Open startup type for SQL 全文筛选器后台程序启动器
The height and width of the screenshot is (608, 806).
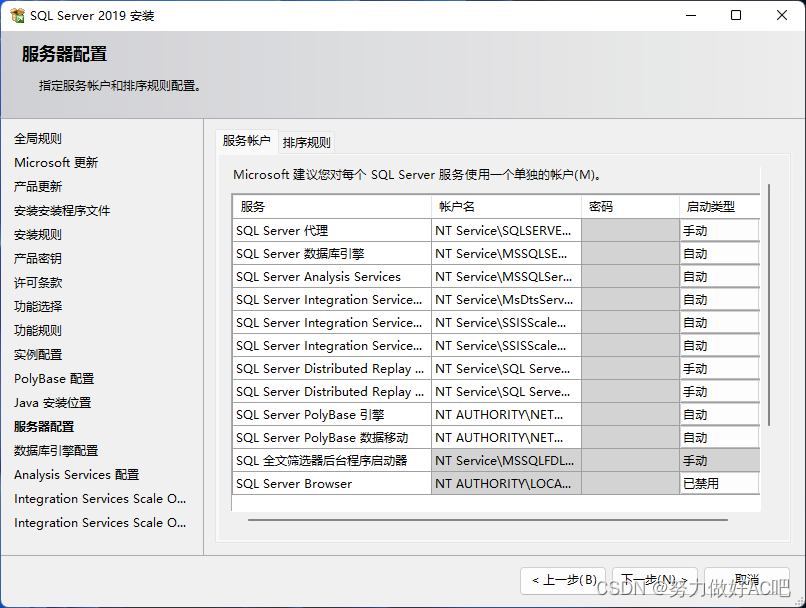[x=720, y=461]
